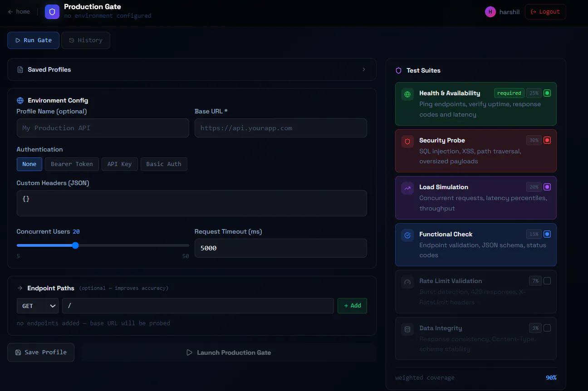Focus the Base URL input field
588x391 pixels.
click(281, 128)
